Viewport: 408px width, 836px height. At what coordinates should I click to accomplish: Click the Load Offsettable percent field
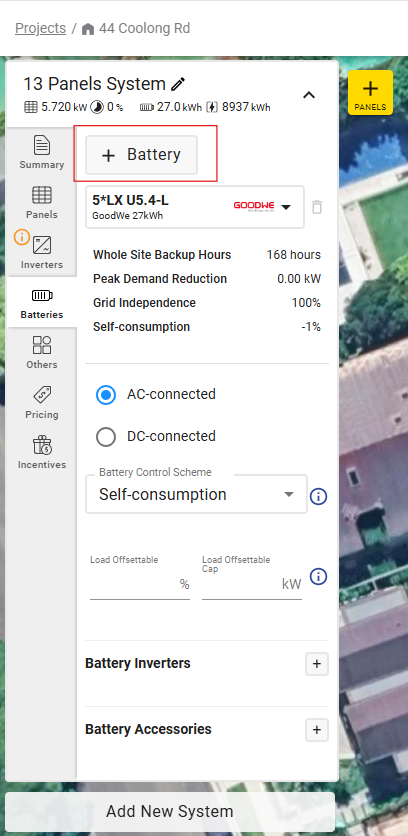tap(140, 585)
